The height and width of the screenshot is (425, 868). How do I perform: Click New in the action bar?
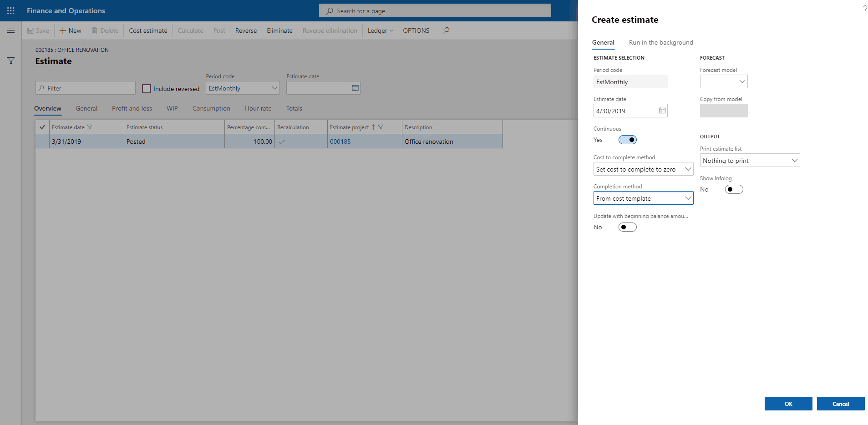click(x=71, y=30)
